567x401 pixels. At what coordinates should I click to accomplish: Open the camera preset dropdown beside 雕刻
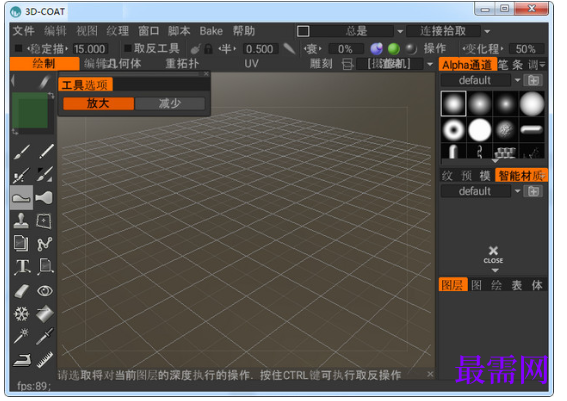430,64
